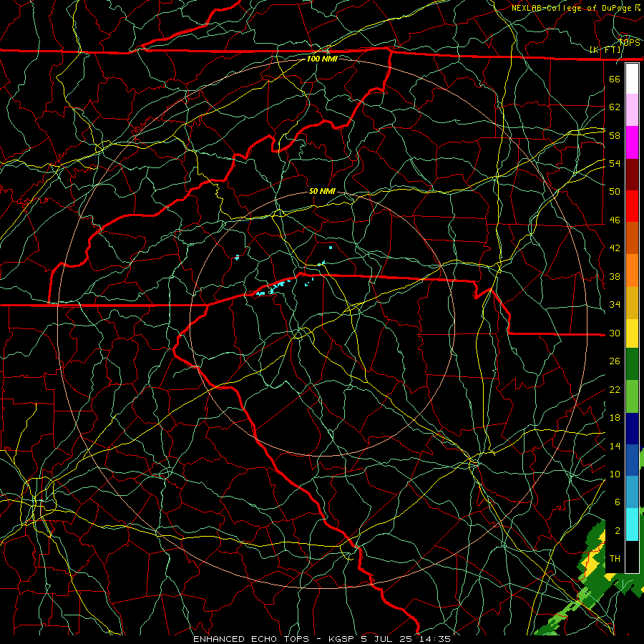Click the "50" legend value

click(x=615, y=192)
